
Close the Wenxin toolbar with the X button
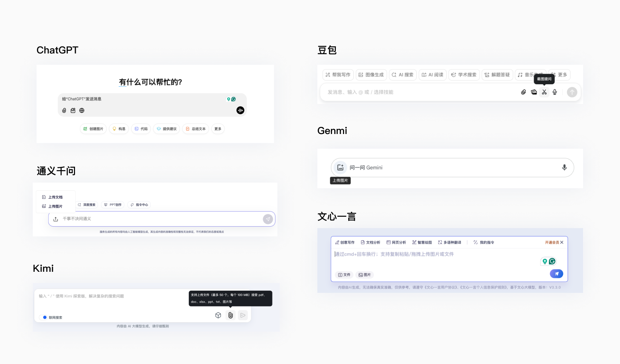coord(562,242)
